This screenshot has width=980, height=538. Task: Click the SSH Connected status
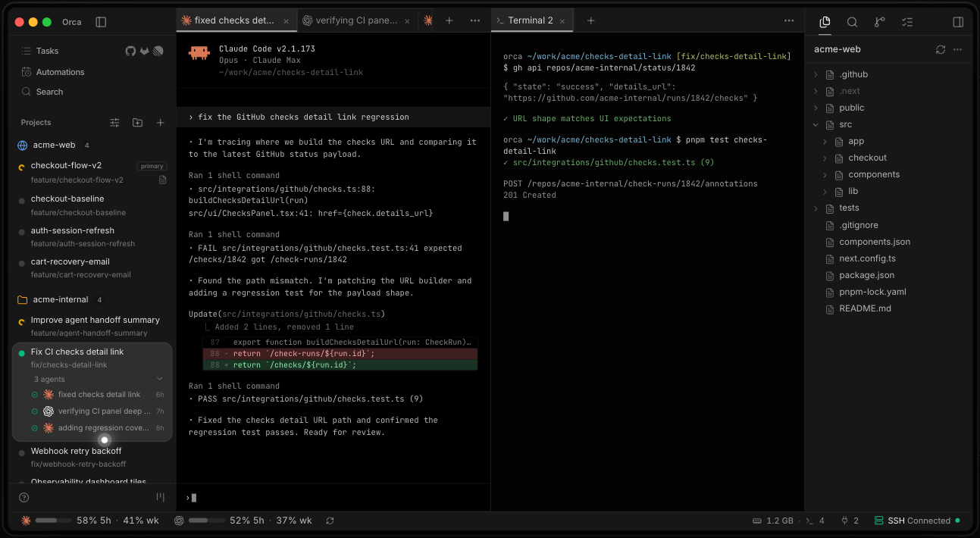917,521
